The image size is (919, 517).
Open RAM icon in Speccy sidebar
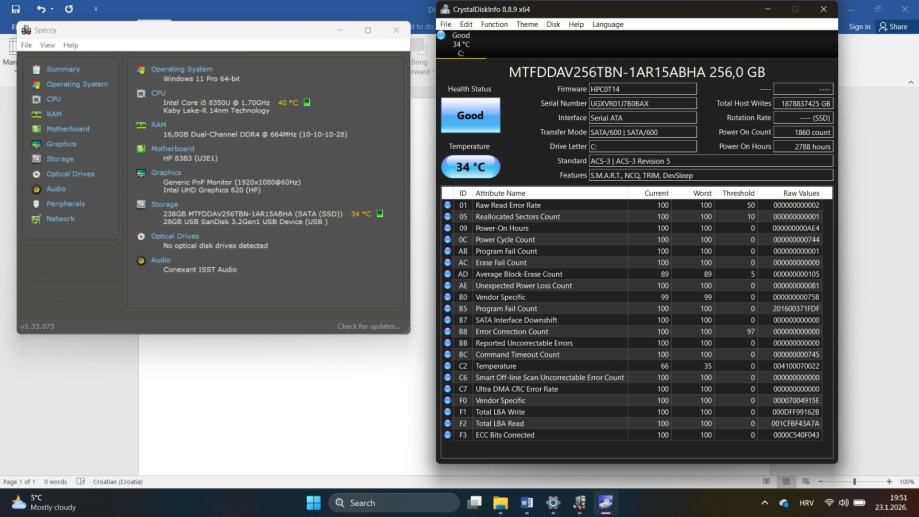36,114
